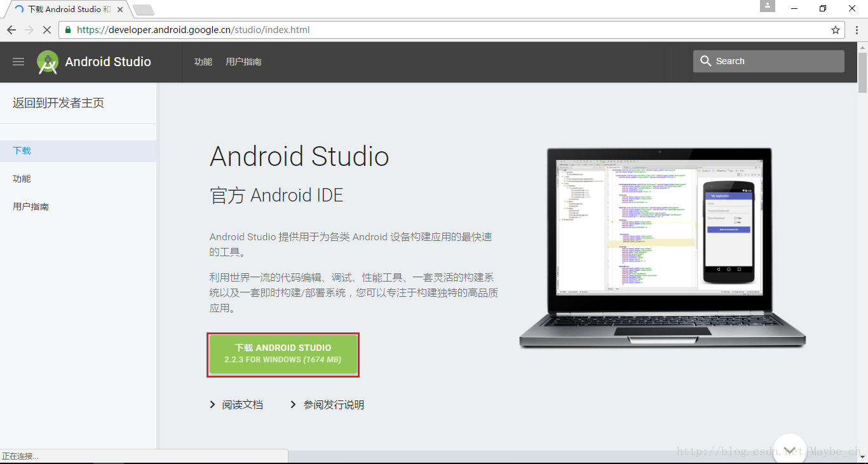The height and width of the screenshot is (464, 868).
Task: Click the Android Studio logo icon
Action: [48, 62]
